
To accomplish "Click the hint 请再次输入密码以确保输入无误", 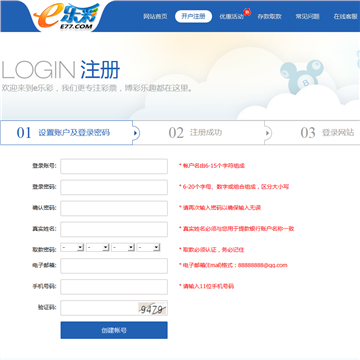I will click(220, 208).
